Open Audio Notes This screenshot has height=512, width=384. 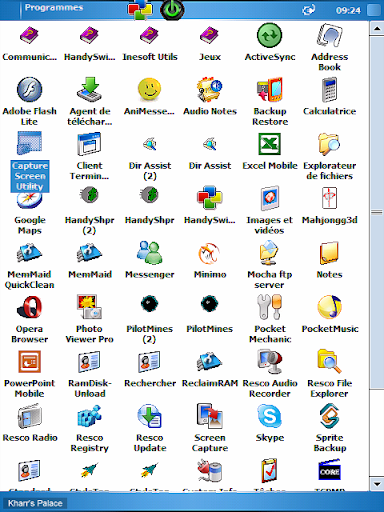[x=209, y=89]
